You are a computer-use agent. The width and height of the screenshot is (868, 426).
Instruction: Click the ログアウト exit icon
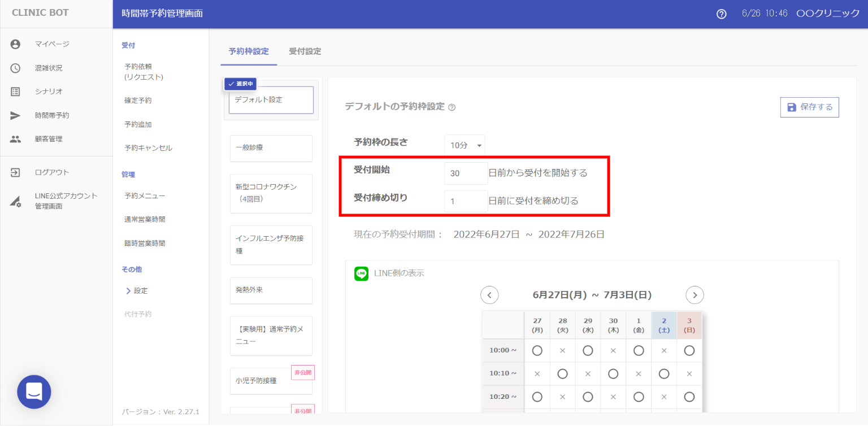[x=15, y=172]
